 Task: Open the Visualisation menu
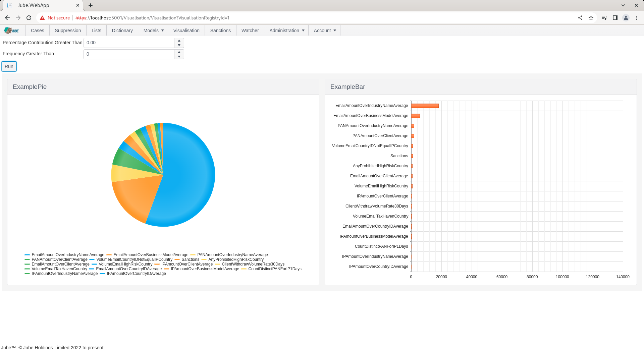click(x=186, y=31)
